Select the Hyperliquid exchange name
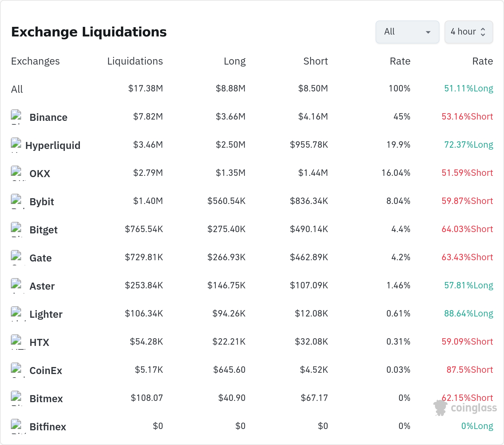This screenshot has width=504, height=445. coord(53,145)
